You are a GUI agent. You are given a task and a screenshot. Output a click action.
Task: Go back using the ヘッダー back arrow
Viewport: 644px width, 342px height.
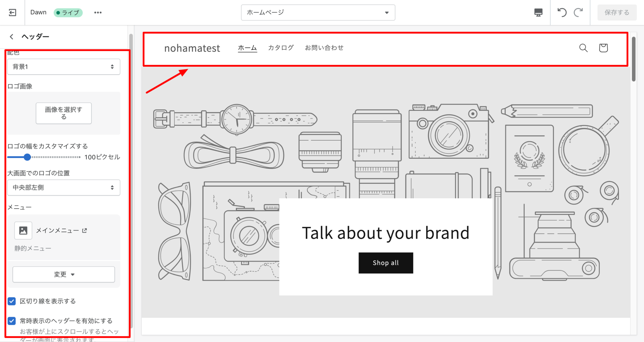point(12,37)
